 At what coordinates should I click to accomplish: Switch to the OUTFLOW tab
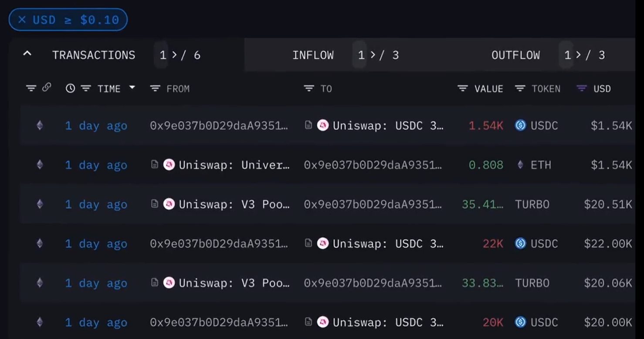point(515,55)
